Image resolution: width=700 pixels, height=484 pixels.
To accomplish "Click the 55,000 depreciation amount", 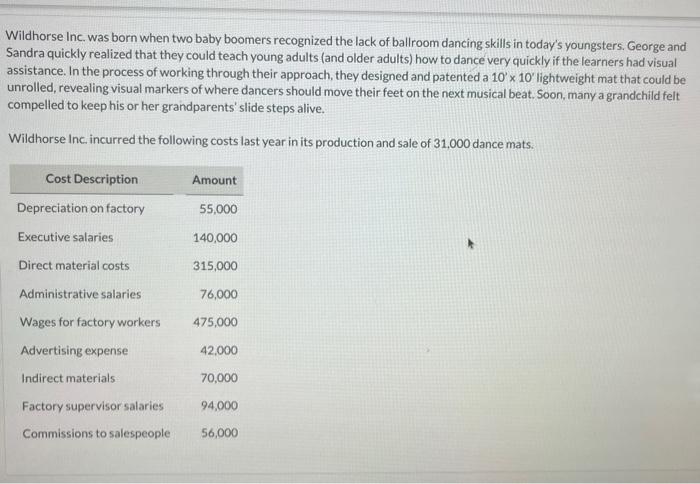I will [x=218, y=209].
